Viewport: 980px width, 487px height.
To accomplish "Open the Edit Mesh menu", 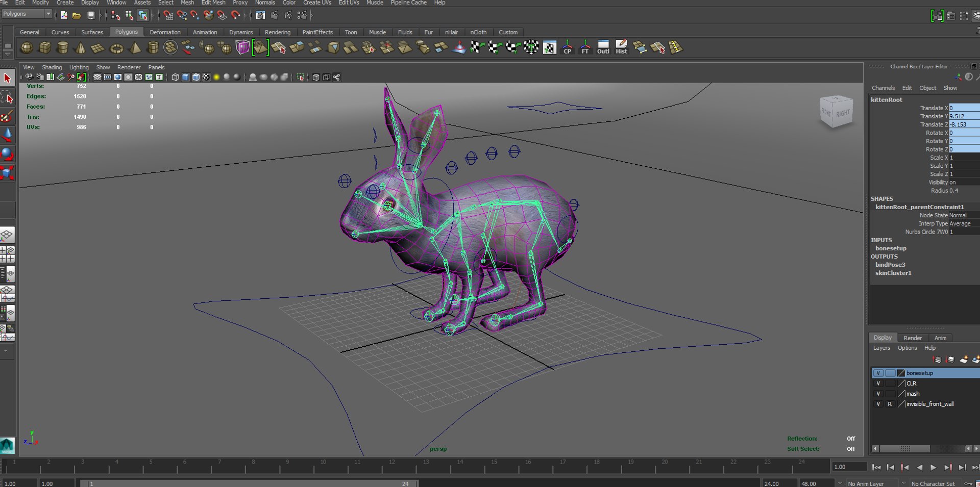I will (213, 3).
